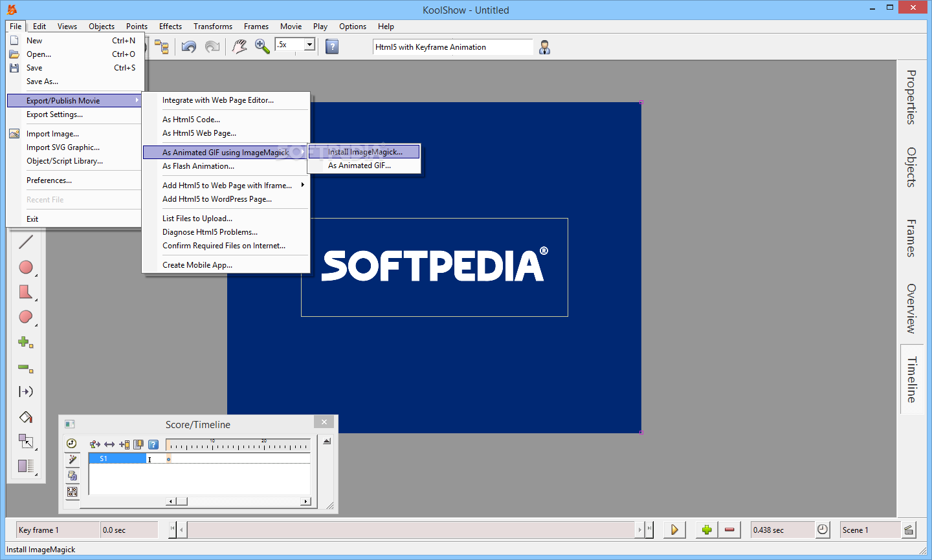
Task: Jump to last frame with end arrow button
Action: click(649, 530)
